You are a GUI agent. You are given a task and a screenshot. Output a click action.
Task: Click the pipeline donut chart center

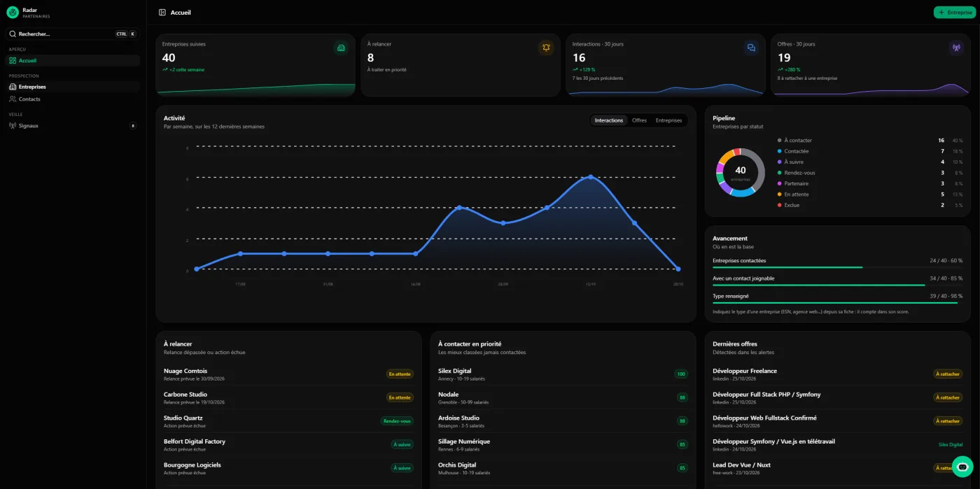[x=741, y=172]
